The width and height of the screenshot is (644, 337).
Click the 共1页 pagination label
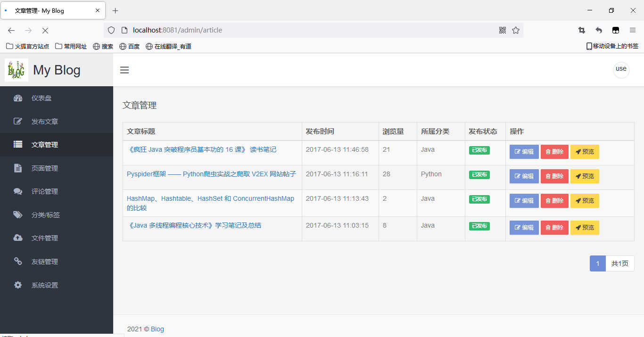[620, 263]
